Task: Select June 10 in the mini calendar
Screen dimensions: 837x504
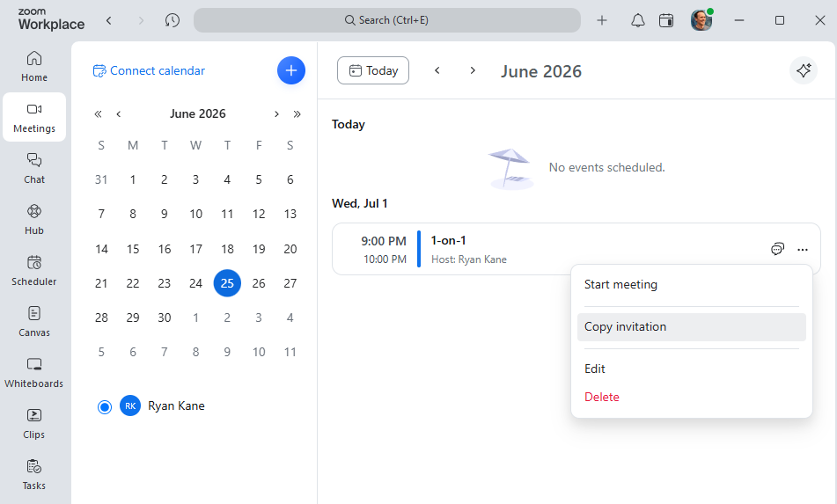Action: coord(196,215)
